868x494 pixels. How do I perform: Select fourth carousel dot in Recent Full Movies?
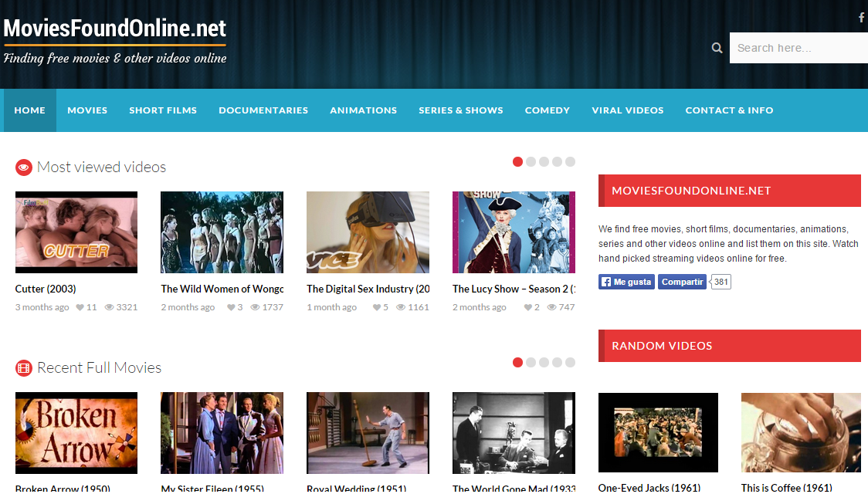click(x=557, y=362)
